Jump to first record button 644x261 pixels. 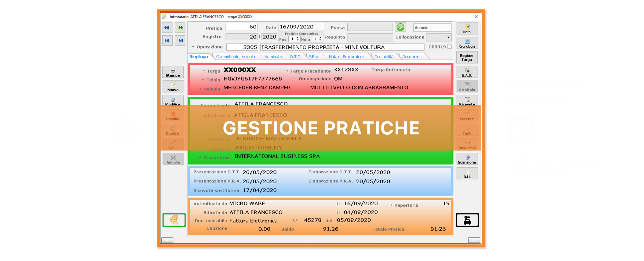[x=167, y=40]
